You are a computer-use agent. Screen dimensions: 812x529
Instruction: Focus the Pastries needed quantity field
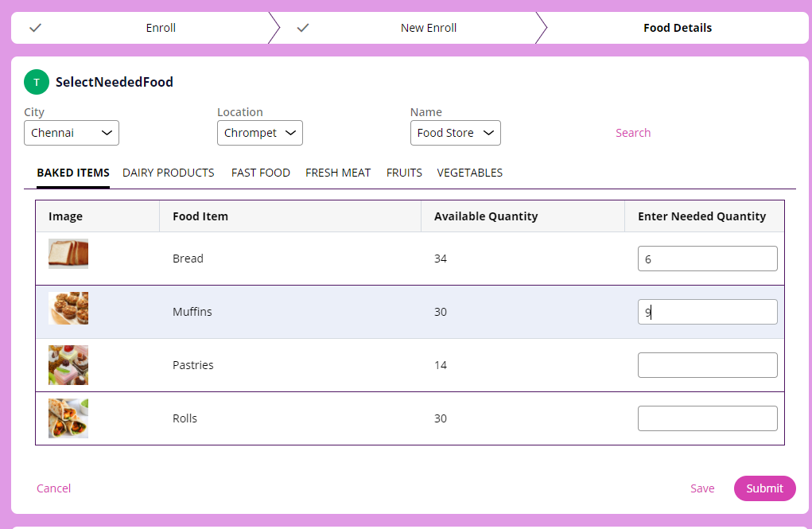click(707, 365)
